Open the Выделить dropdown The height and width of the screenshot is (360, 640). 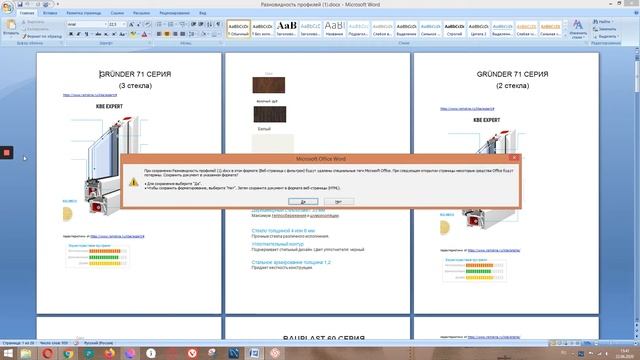tap(606, 36)
